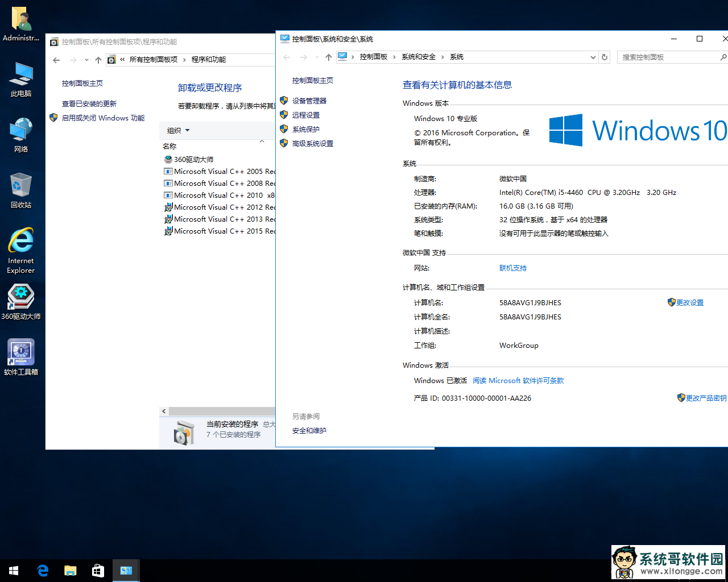Select Microsoft Visual C++ 2010 row

[219, 195]
